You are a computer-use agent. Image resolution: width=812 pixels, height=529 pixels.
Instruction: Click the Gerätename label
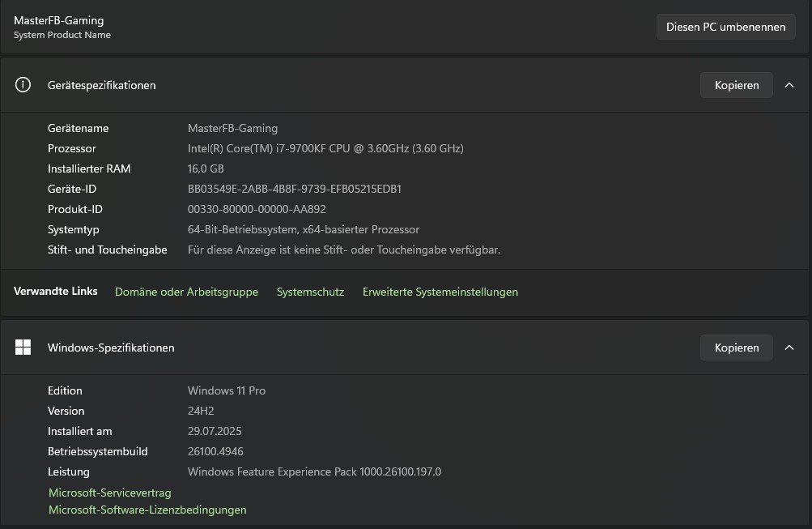(79, 128)
